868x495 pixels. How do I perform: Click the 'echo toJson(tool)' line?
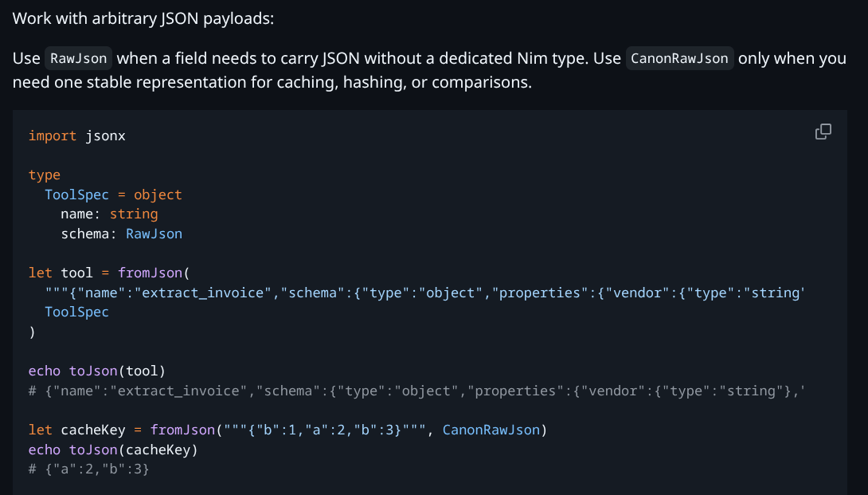coord(96,371)
